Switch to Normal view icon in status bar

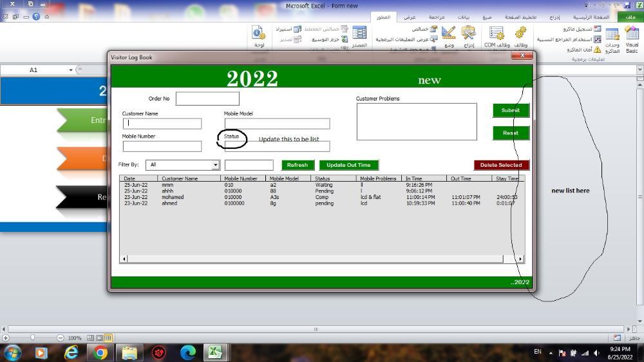108,338
